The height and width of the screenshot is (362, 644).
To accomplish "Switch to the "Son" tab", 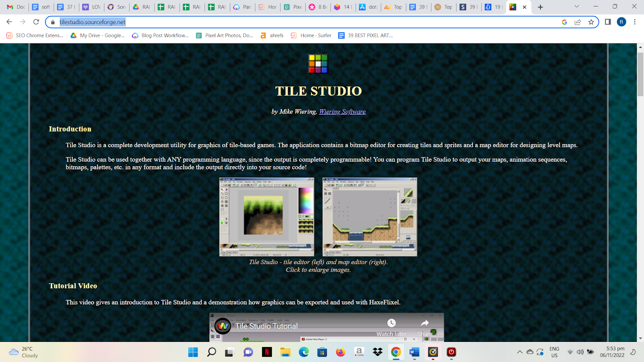I will [116, 7].
